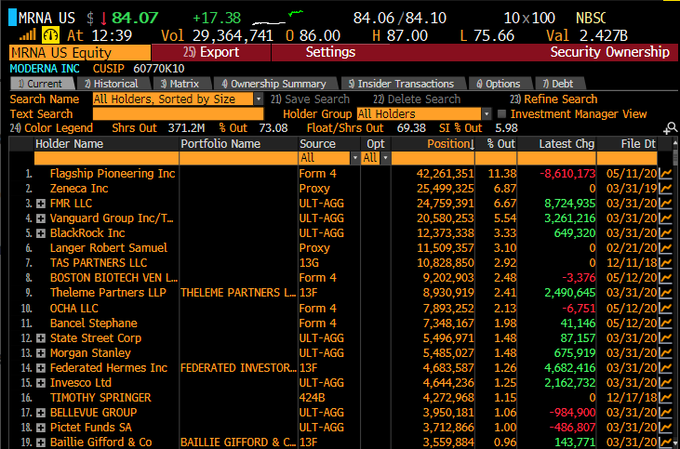Open chart icon for Pictet Funds SA row

click(x=665, y=428)
